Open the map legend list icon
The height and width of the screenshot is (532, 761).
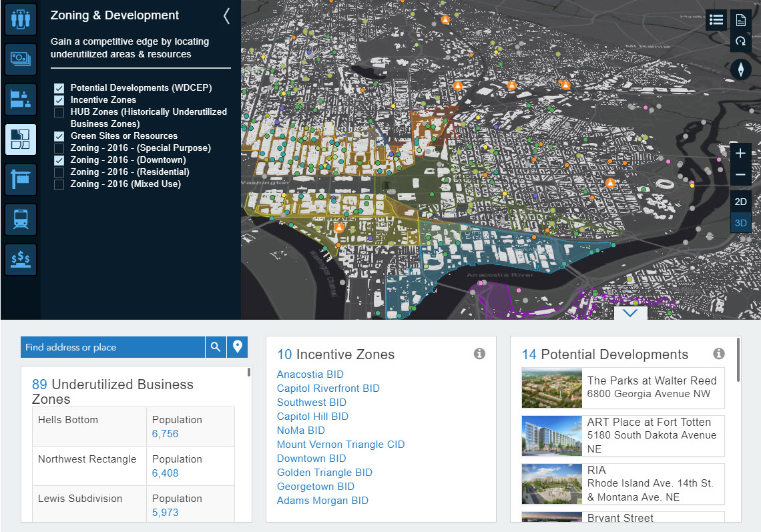tap(716, 20)
